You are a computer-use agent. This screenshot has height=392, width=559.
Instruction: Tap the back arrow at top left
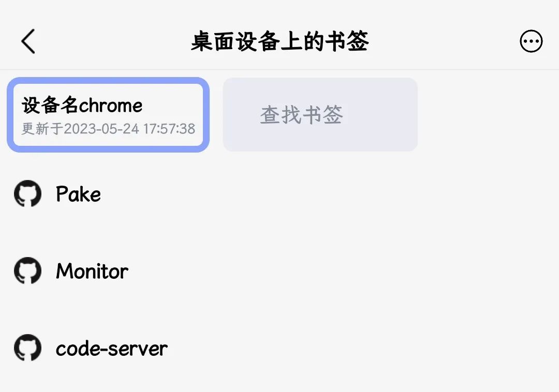pyautogui.click(x=28, y=41)
